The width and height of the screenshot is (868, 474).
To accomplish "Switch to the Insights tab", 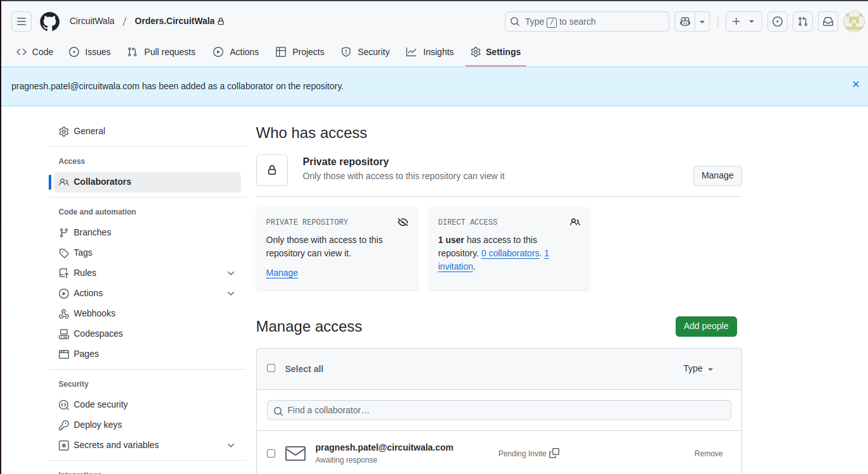I will (430, 52).
